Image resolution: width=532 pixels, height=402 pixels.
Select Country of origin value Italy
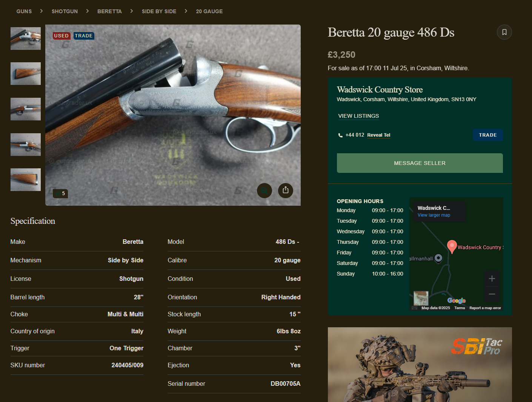pyautogui.click(x=137, y=331)
